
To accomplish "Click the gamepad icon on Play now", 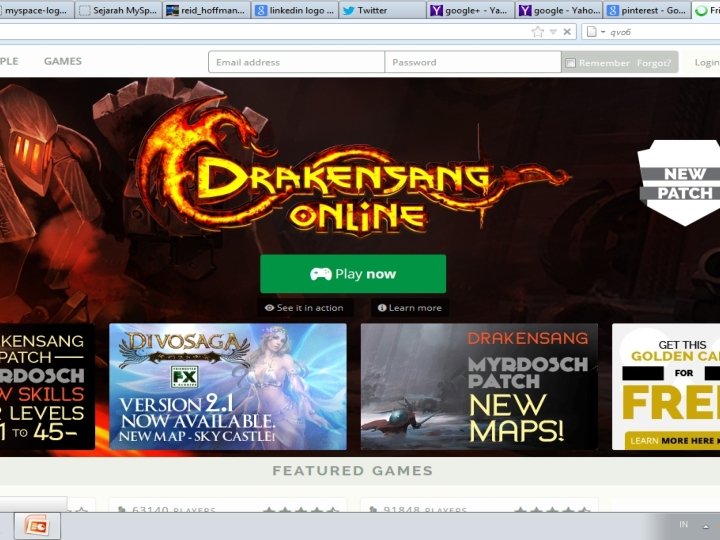I will [321, 274].
